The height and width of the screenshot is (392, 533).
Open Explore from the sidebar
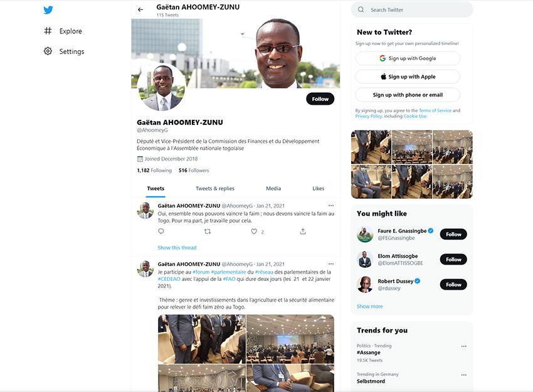[63, 31]
